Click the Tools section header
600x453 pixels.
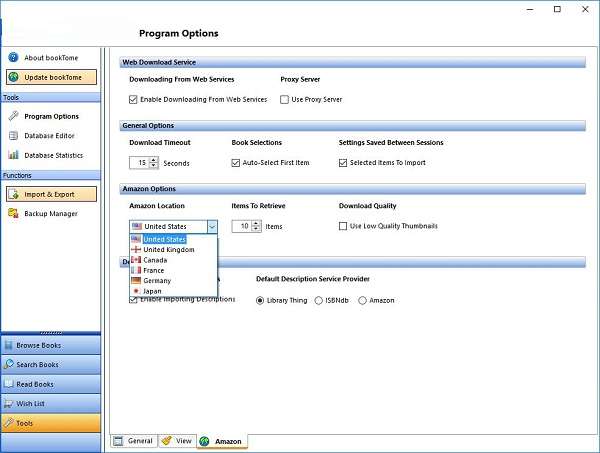coord(51,97)
